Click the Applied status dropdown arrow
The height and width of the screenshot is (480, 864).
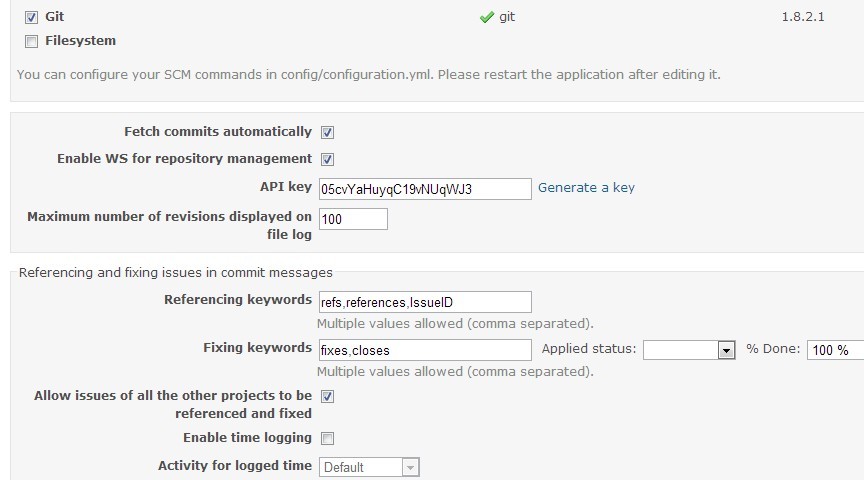tap(726, 350)
